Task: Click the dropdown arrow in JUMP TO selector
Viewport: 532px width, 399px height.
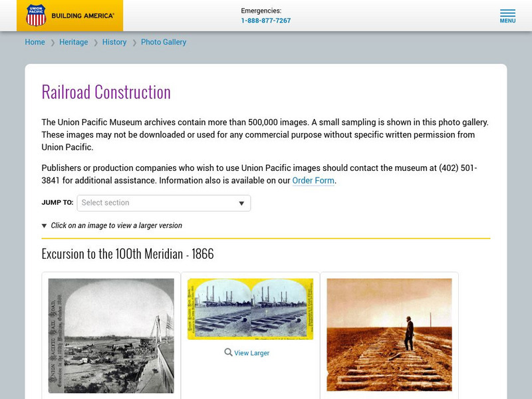Action: point(241,203)
